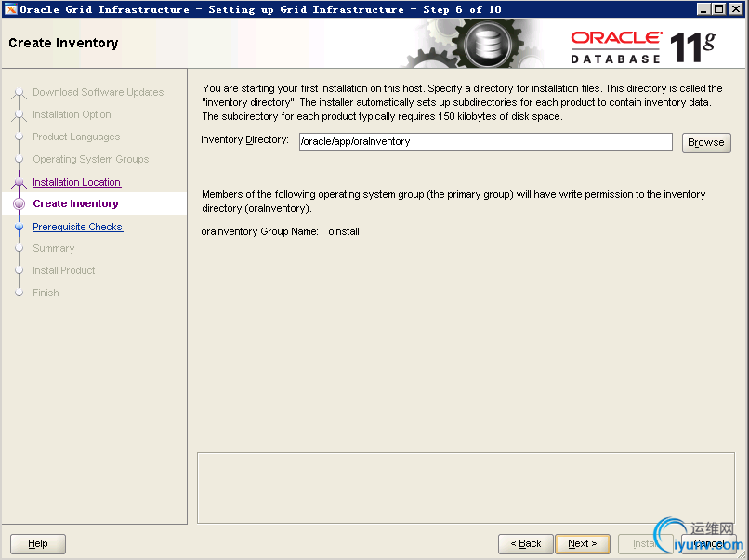
Task: Select the Product Languages step
Action: pos(76,137)
